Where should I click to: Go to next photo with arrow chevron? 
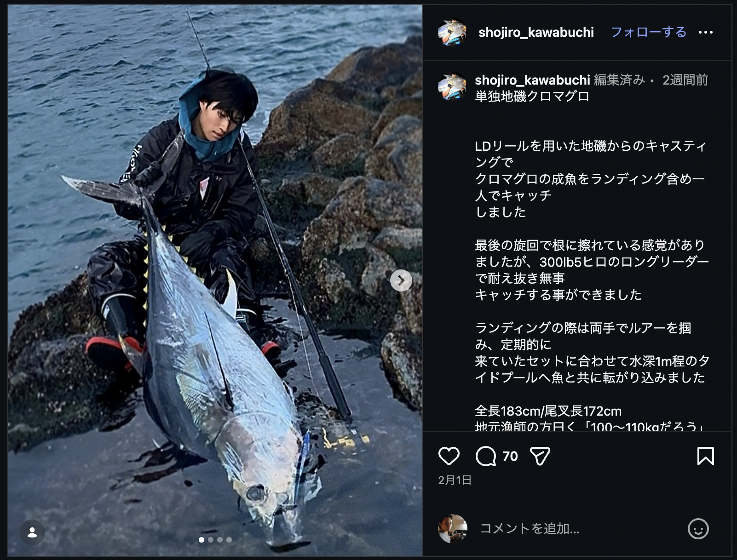[401, 280]
